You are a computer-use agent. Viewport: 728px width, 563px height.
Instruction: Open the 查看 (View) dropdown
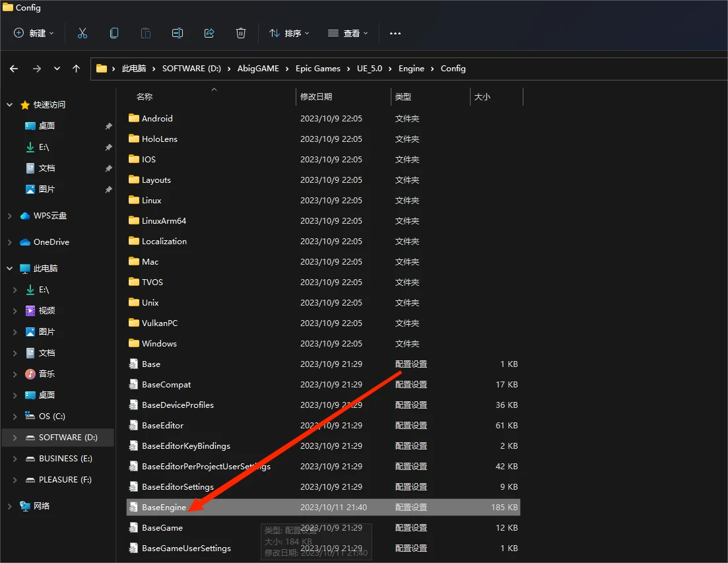click(x=348, y=33)
